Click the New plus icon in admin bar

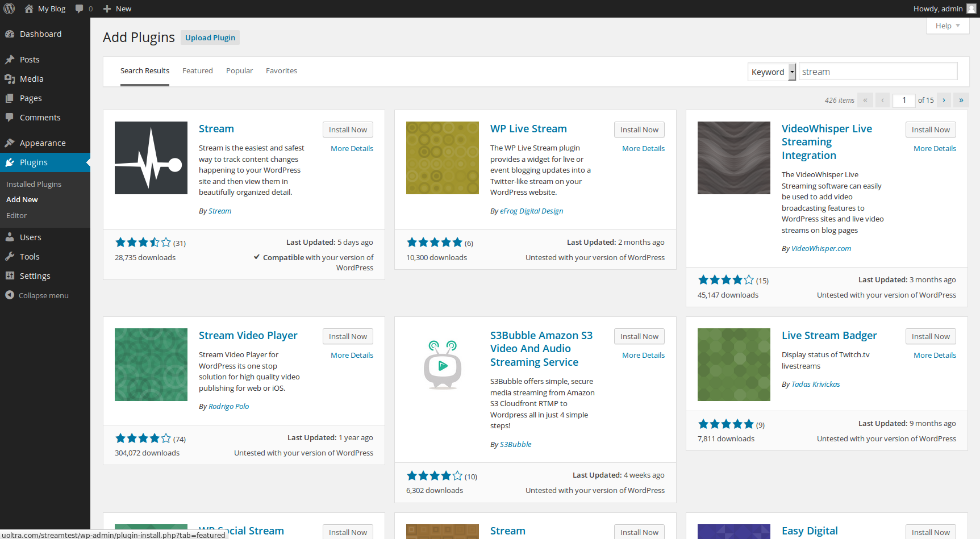pos(107,9)
